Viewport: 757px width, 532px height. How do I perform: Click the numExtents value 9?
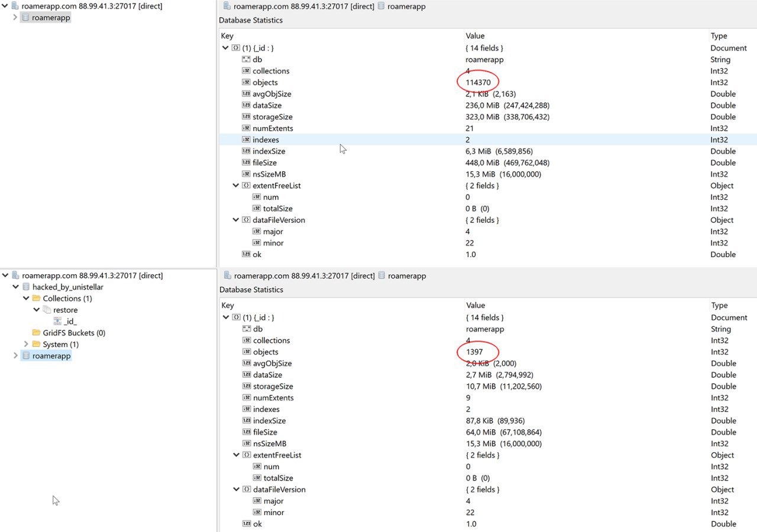pyautogui.click(x=468, y=398)
